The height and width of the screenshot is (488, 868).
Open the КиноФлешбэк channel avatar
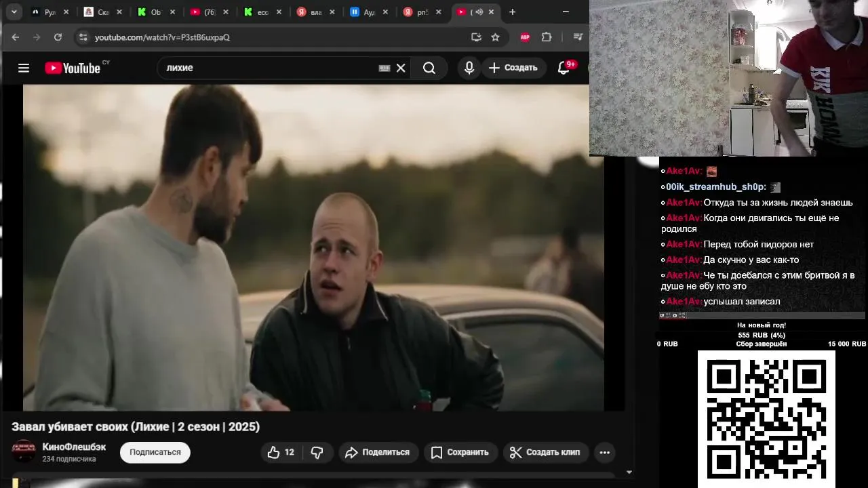point(24,451)
